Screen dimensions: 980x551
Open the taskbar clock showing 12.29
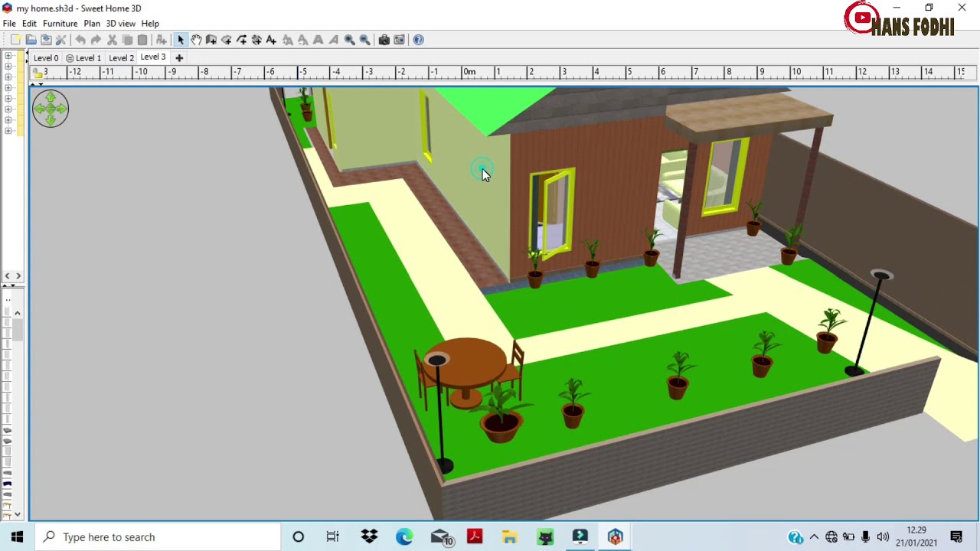click(x=916, y=536)
